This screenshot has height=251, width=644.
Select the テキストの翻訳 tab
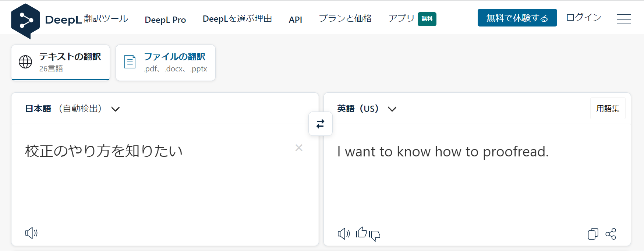60,63
